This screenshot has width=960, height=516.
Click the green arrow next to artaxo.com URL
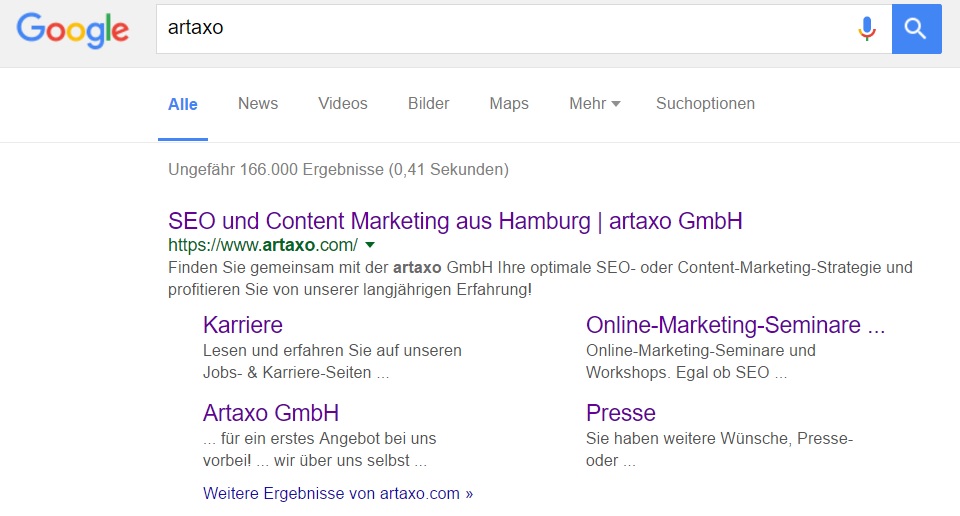pos(370,245)
